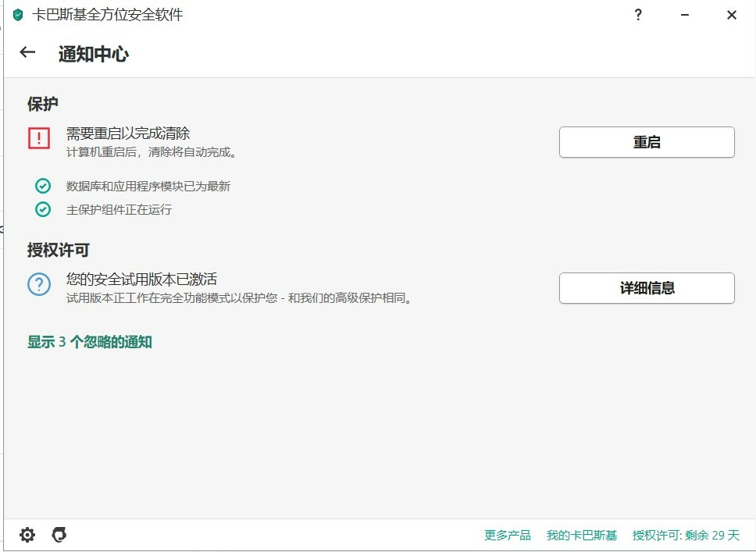Click the red warning icon beside 需要重启以完成清除
The image size is (756, 552).
click(x=39, y=138)
